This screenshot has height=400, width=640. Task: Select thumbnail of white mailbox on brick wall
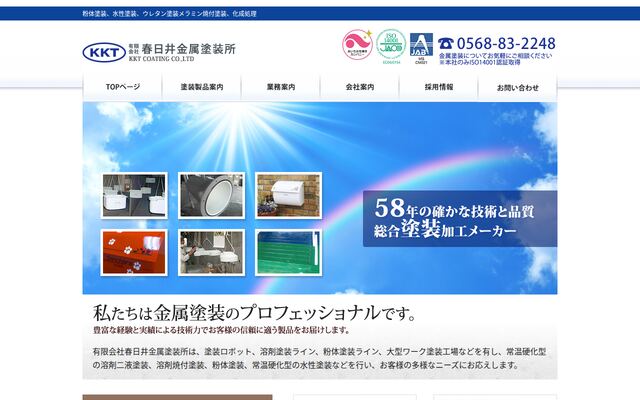[289, 196]
